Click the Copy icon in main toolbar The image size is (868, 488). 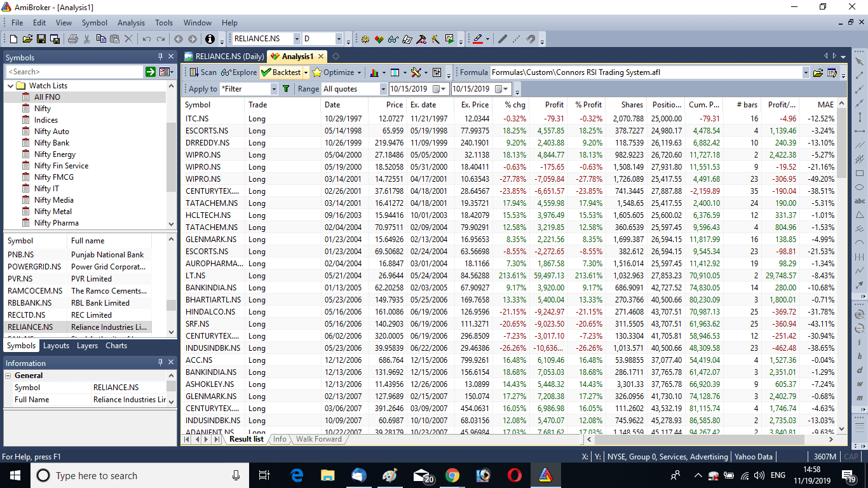tap(101, 39)
